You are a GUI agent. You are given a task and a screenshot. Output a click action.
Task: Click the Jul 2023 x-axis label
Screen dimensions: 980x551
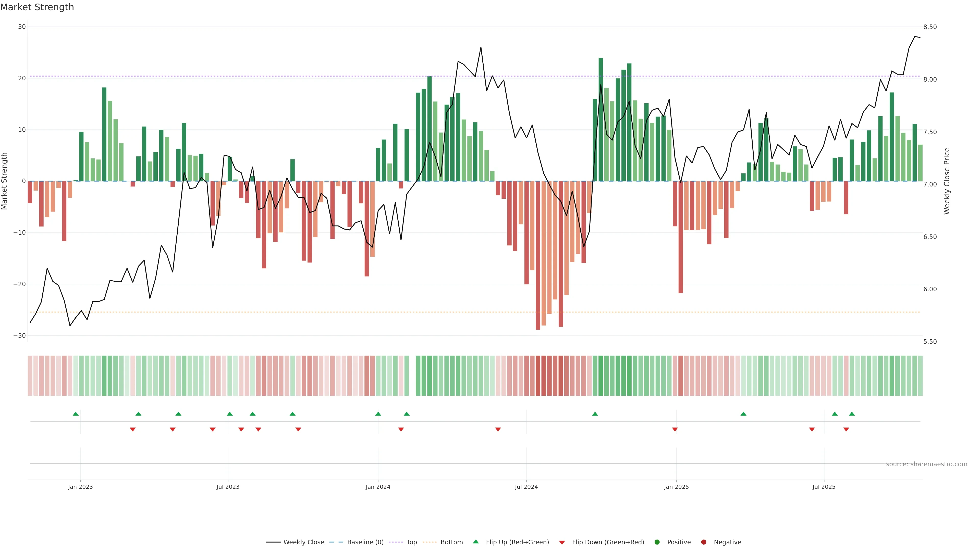(x=228, y=487)
